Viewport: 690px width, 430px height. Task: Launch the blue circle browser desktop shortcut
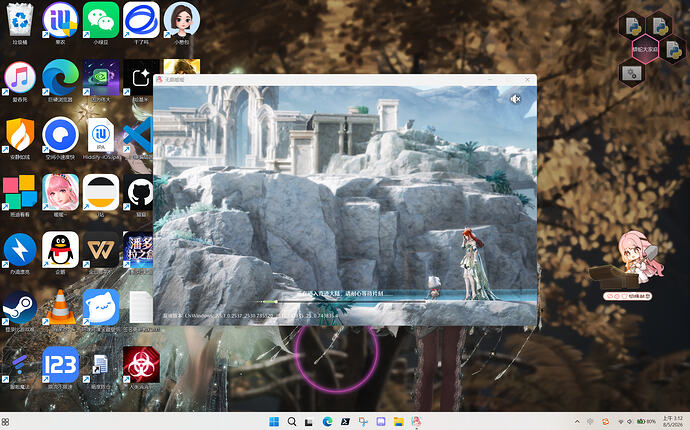tap(60, 135)
